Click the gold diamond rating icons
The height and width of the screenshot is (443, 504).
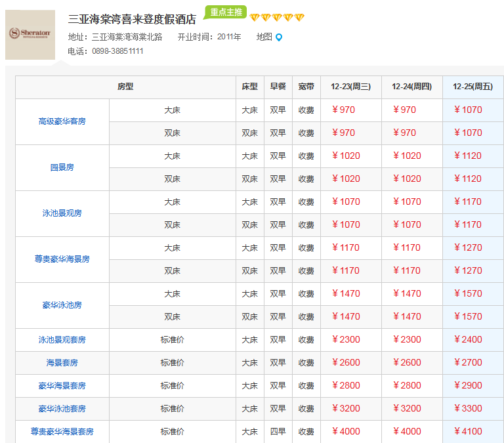(x=276, y=18)
